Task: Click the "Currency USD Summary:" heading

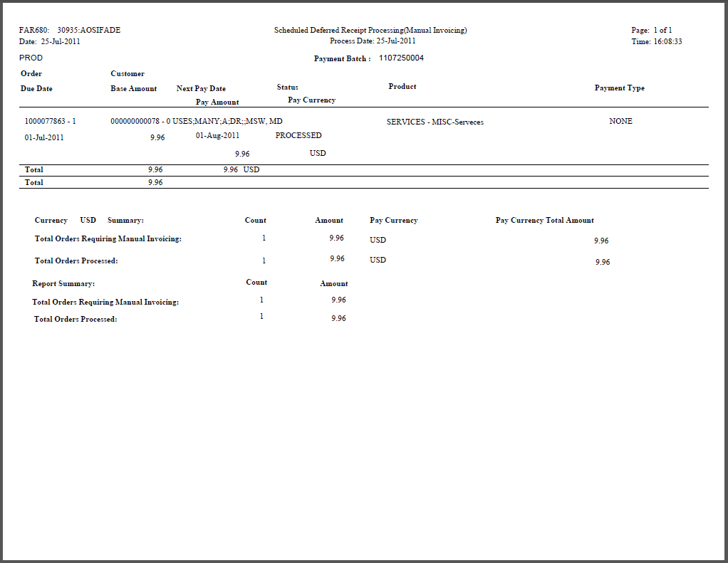Action: 89,220
